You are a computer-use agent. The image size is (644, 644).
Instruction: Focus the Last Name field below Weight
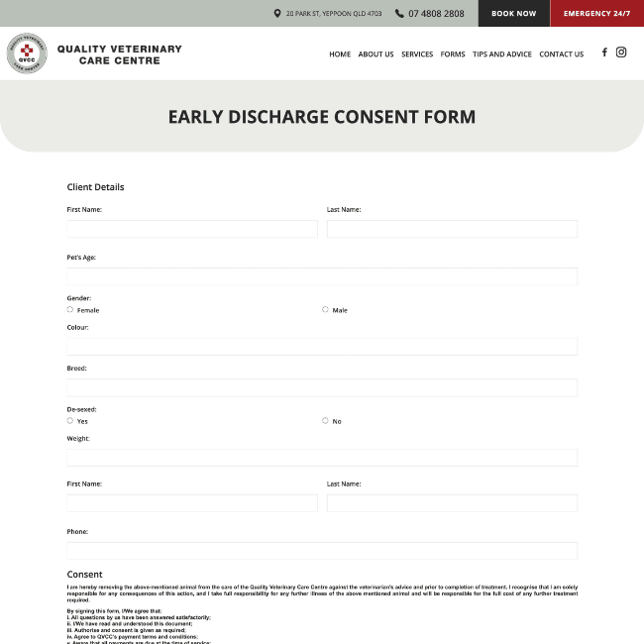click(452, 503)
